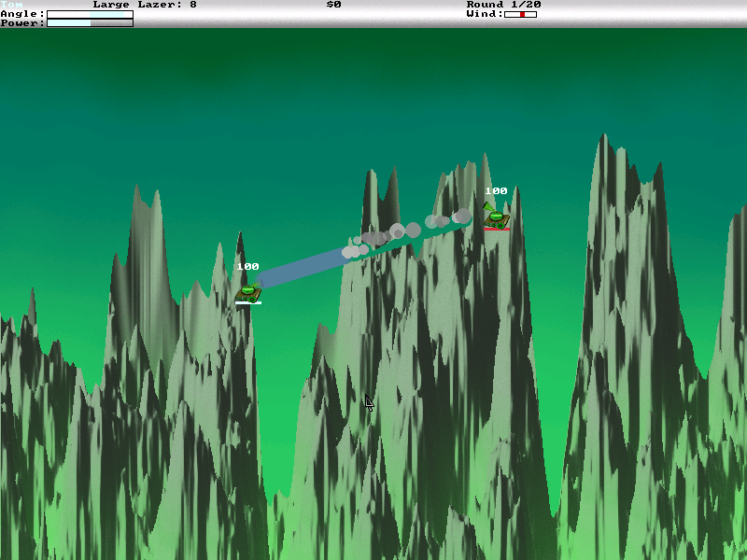Click the Wind indicator gauge
The width and height of the screenshot is (747, 560).
click(520, 14)
